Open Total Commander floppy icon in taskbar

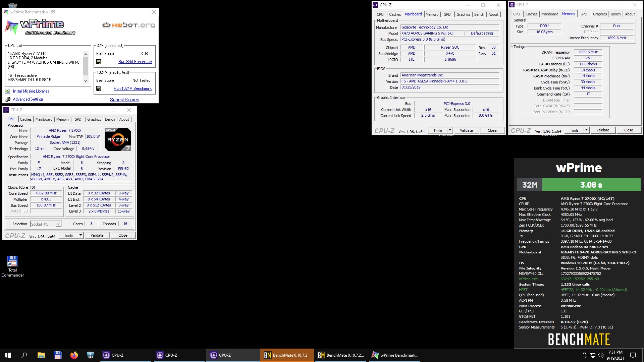[x=57, y=355]
